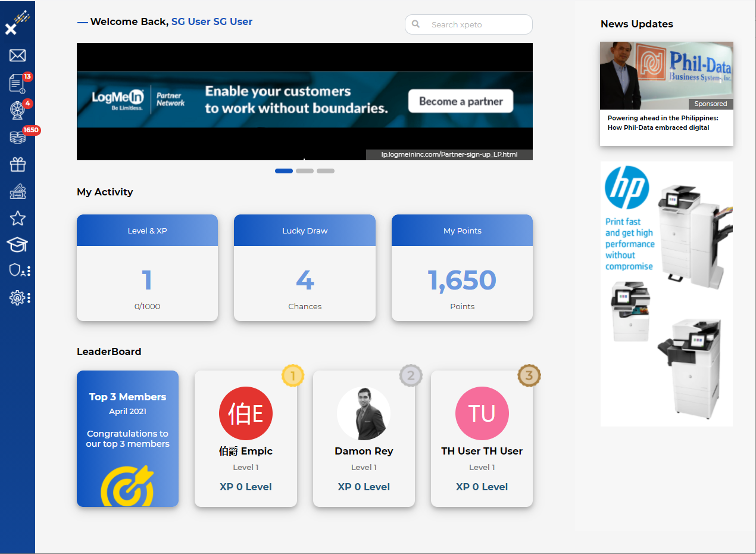Open the star favorites sidebar icon
The width and height of the screenshot is (756, 554).
(17, 218)
